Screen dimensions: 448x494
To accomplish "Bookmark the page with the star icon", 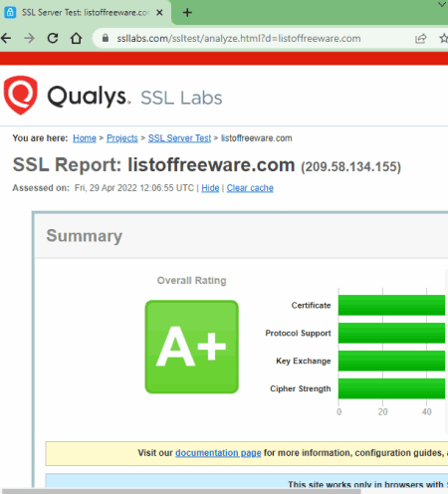I will coord(444,39).
